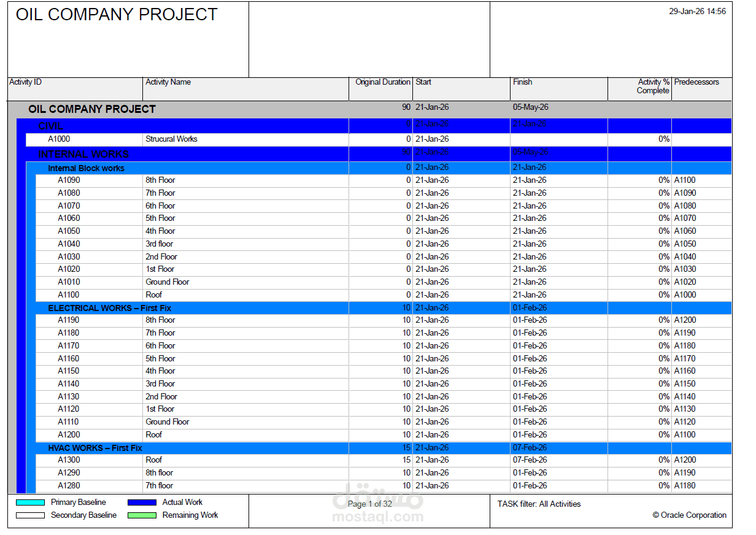
Task: Click activity ID A1150
Action: pos(69,371)
